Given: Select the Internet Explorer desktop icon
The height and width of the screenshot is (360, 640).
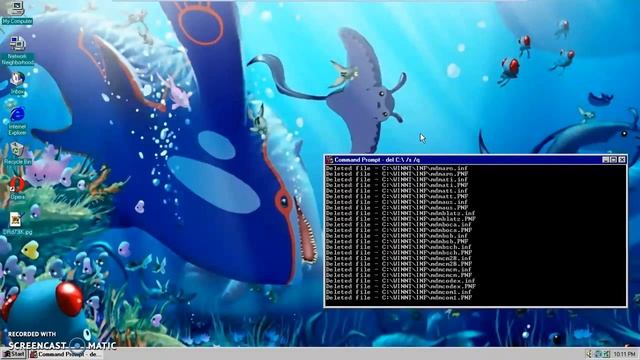Looking at the screenshot, I should [x=17, y=121].
